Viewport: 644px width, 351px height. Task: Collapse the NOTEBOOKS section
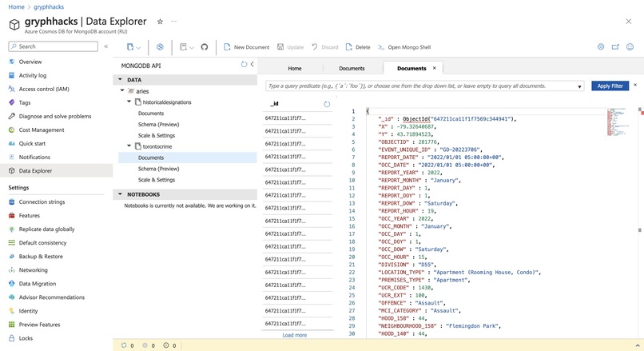(121, 194)
